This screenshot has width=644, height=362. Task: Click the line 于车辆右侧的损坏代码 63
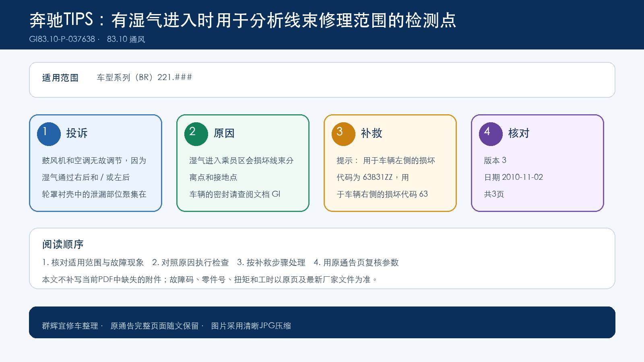coord(382,194)
